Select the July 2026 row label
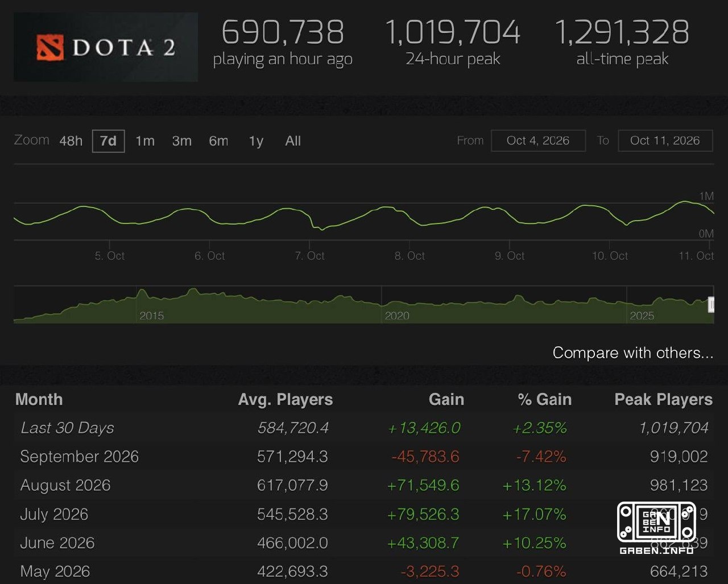The image size is (728, 584). click(54, 514)
